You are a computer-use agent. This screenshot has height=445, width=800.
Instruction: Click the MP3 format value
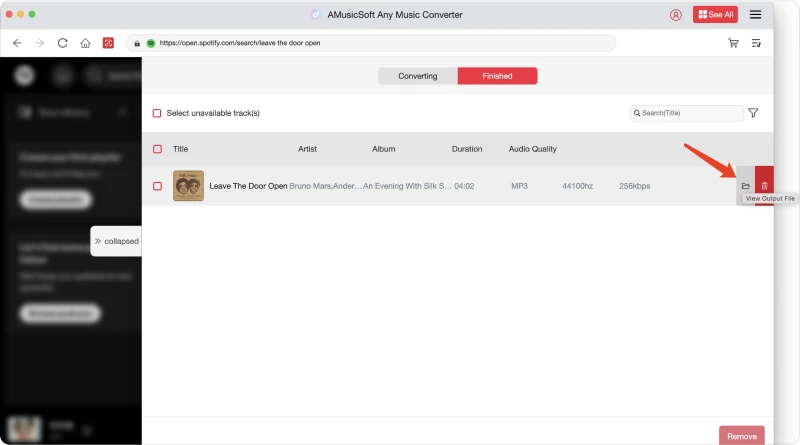[x=519, y=186]
